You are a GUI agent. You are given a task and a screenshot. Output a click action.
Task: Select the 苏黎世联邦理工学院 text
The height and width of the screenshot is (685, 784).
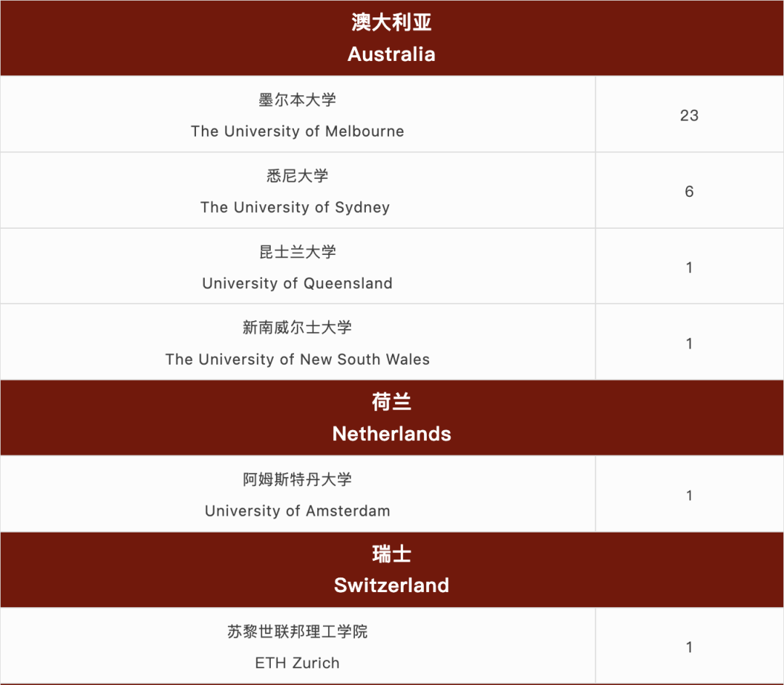298,631
